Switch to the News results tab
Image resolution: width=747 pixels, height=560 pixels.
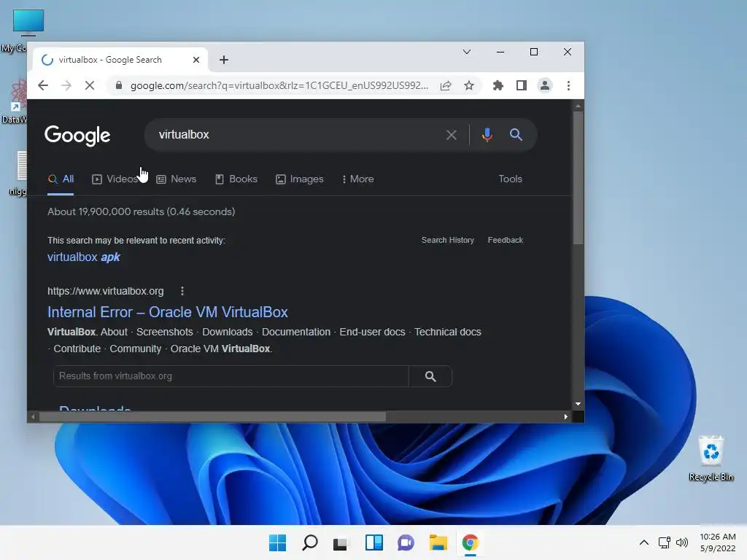click(x=177, y=179)
